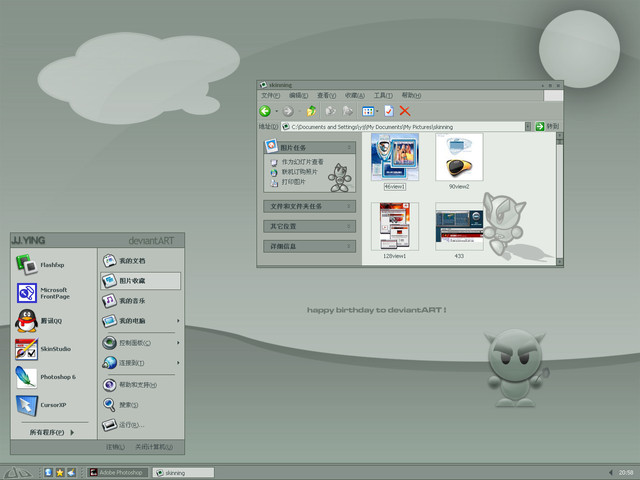Click the green Back arrow in Explorer toolbar

(x=265, y=111)
